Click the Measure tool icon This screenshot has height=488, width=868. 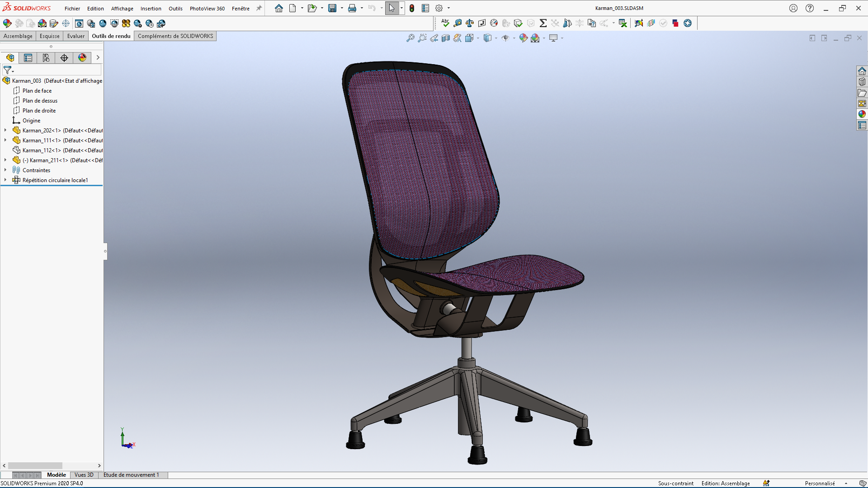[458, 23]
